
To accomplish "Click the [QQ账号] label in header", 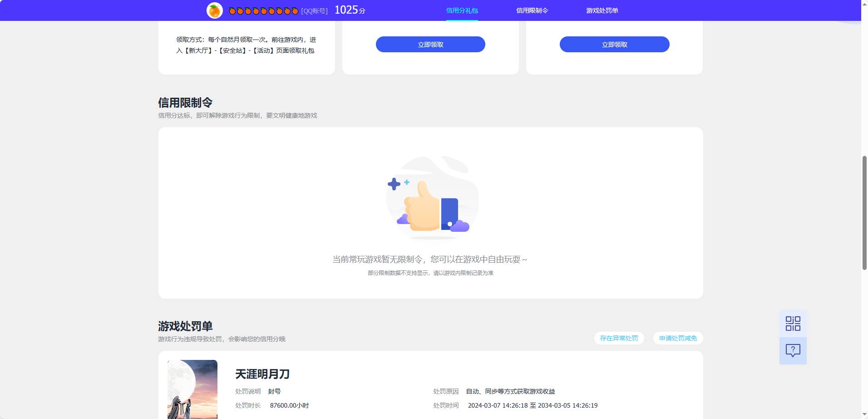I will click(x=314, y=11).
